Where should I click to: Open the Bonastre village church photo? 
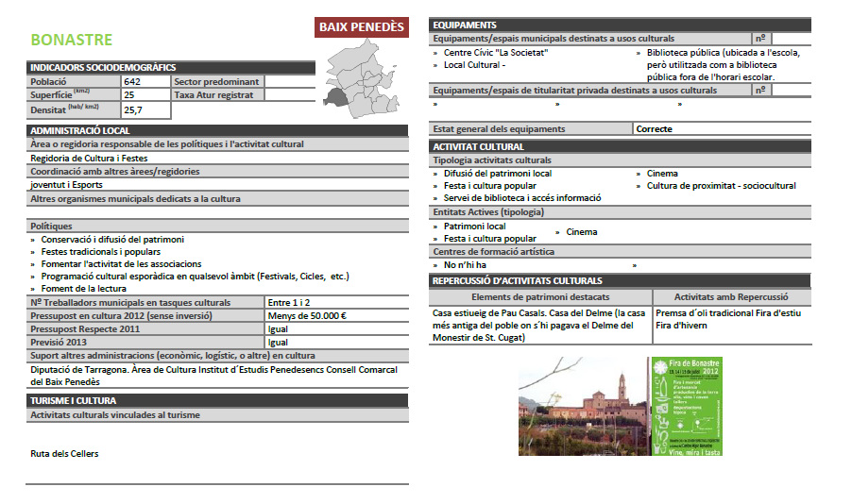click(x=584, y=406)
